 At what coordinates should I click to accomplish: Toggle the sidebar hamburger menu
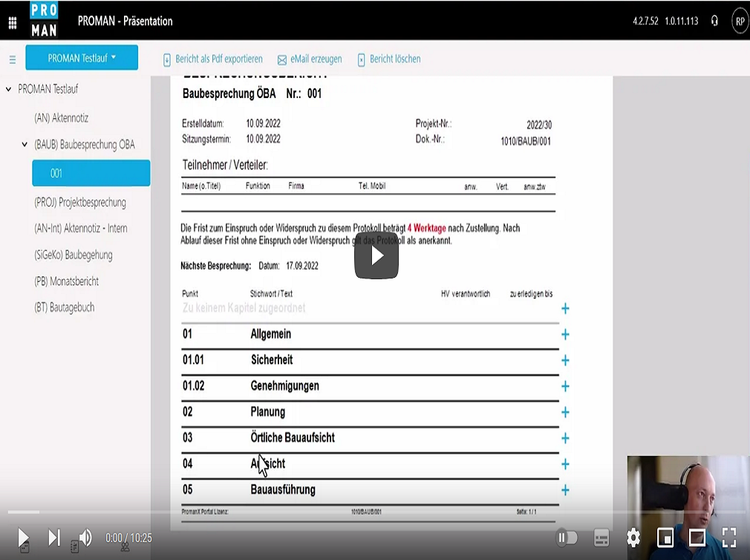pos(13,59)
